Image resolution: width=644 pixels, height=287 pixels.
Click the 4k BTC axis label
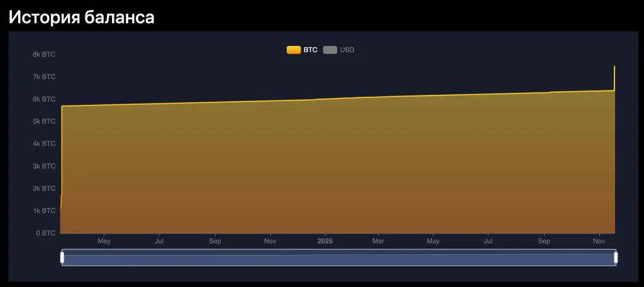[x=44, y=144]
